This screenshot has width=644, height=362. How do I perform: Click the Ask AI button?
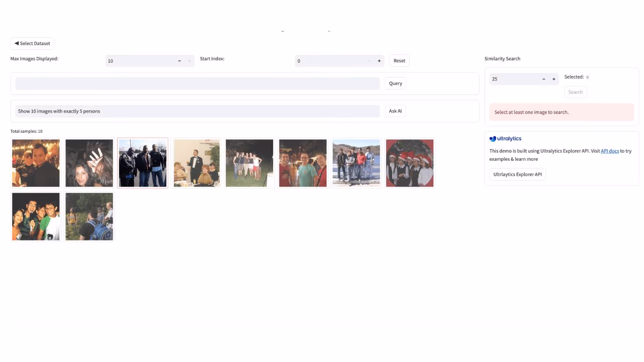(x=395, y=111)
